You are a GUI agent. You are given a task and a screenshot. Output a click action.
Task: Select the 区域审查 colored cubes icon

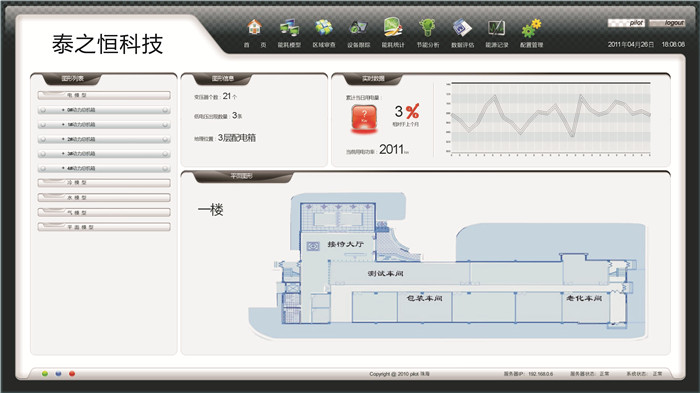tap(324, 28)
